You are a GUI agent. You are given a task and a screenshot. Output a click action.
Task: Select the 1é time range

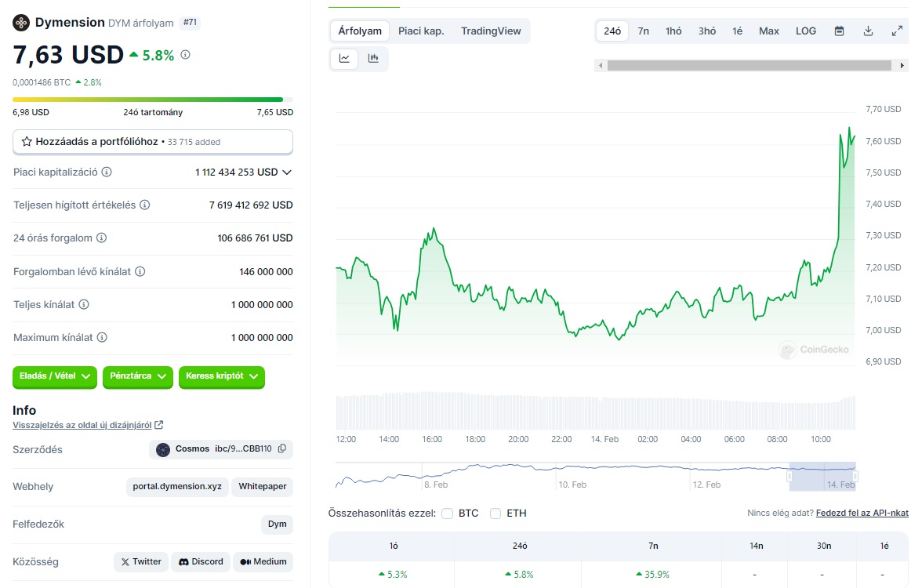click(x=737, y=31)
